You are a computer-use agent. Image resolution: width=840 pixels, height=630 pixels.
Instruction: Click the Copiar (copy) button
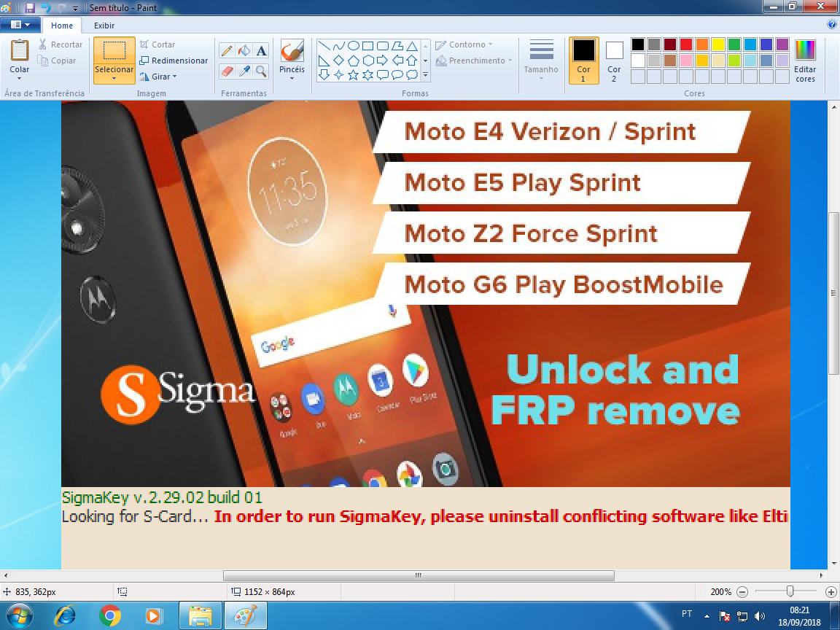(58, 61)
